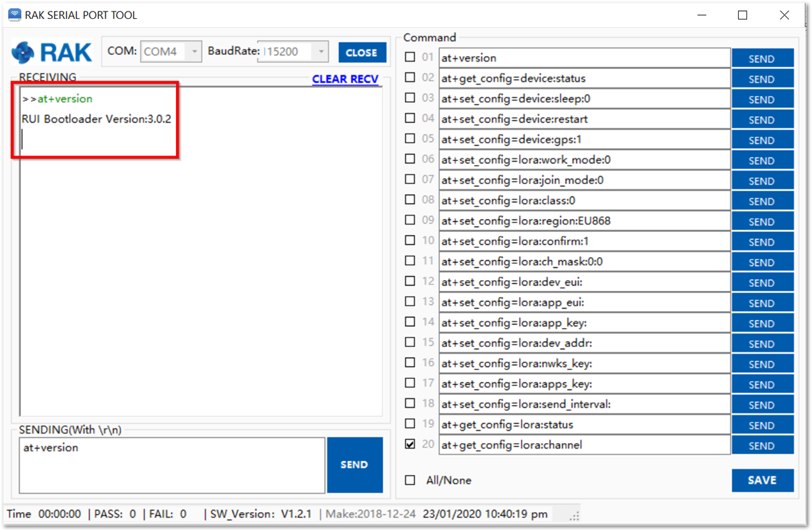Send the lora:join_mode:0 command

(762, 181)
